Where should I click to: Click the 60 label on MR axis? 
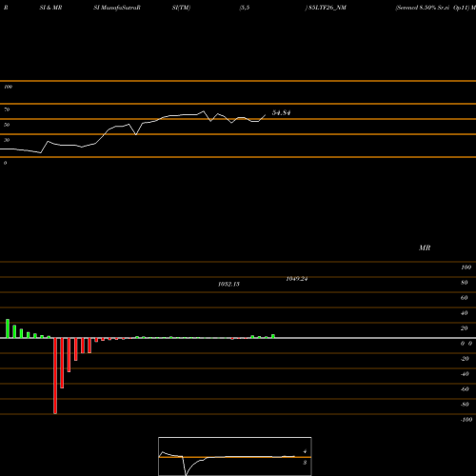click(x=465, y=298)
